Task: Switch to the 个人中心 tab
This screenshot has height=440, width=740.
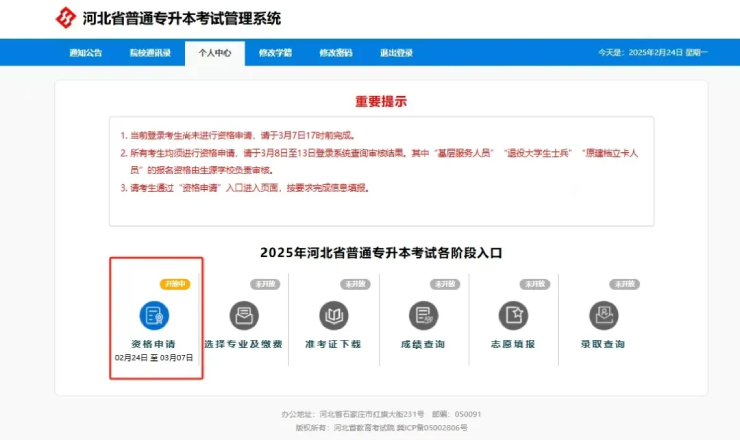Action: pos(214,52)
